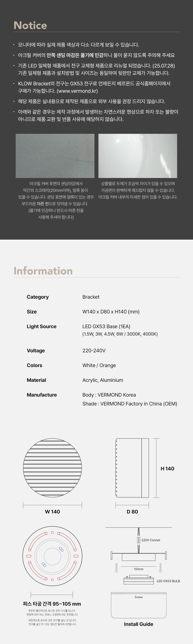
Task: Click the D 80 depth dimension label
Action: [x=132, y=511]
